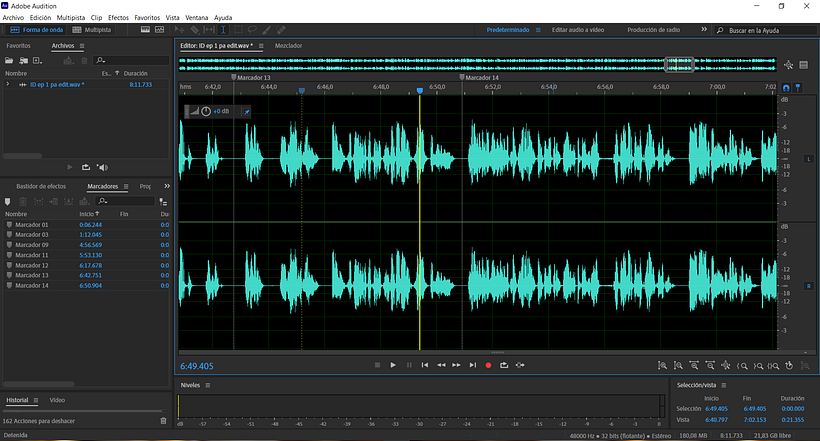Click Marcador 14 start time 6:50.904
The image size is (820, 441).
click(x=90, y=286)
